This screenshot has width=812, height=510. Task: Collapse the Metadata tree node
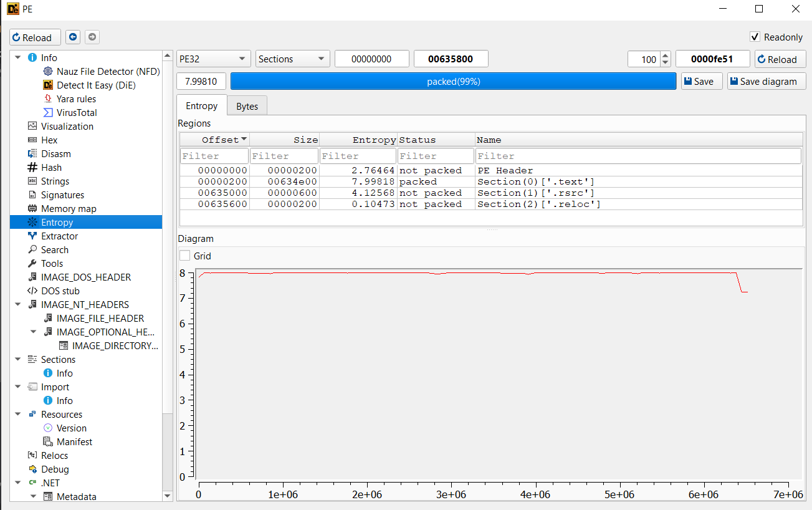pos(33,497)
